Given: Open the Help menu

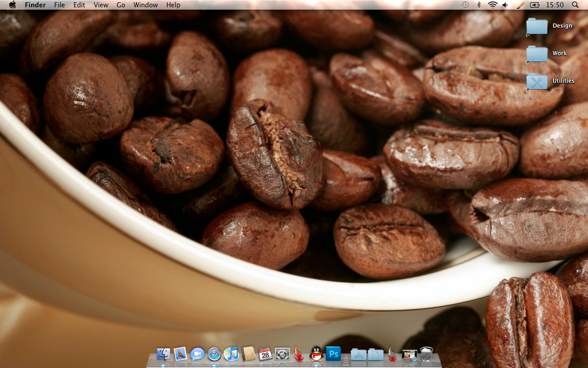Looking at the screenshot, I should (173, 5).
